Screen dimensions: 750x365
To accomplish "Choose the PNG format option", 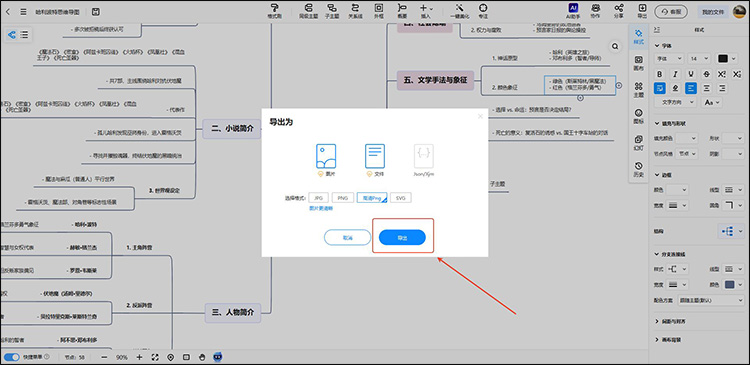I will tap(342, 198).
